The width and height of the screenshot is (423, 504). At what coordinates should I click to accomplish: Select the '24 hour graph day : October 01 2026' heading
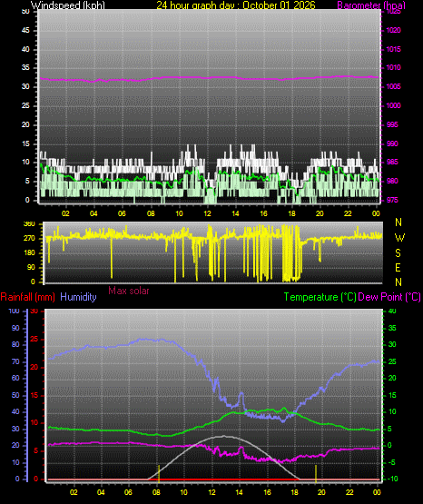(x=236, y=5)
